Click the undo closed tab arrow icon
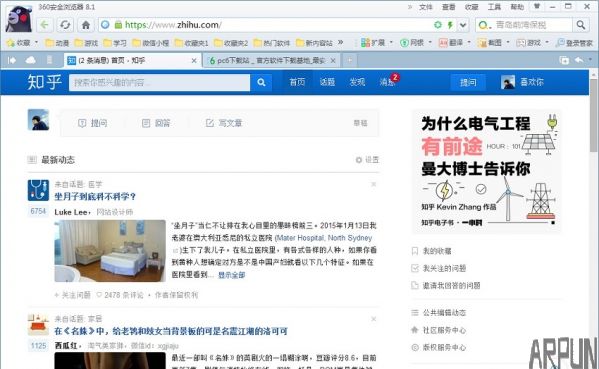599x369 pixels. click(x=580, y=60)
